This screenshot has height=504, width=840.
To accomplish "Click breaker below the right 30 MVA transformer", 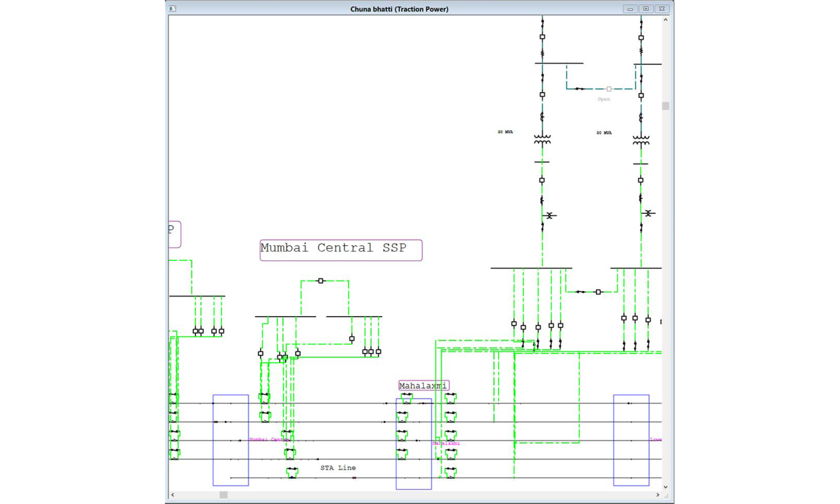I will click(640, 180).
